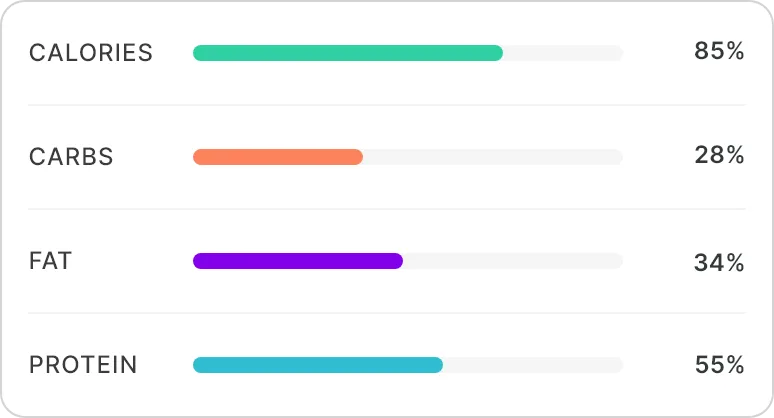The width and height of the screenshot is (774, 418).
Task: Click the divider line between Fat and Protein
Action: coord(386,313)
